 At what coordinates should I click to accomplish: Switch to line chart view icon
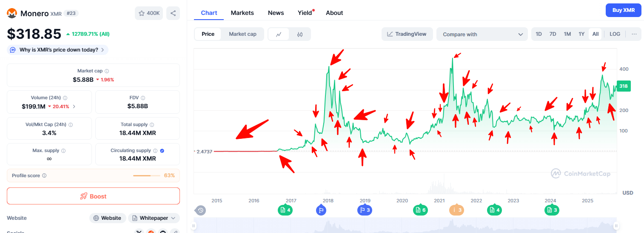279,34
